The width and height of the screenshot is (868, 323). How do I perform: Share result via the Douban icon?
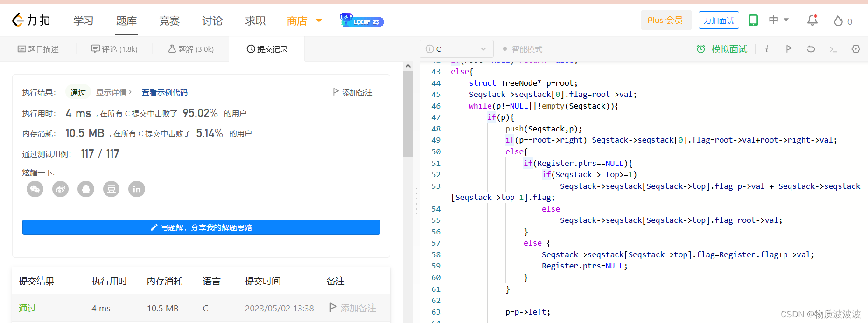[x=111, y=189]
